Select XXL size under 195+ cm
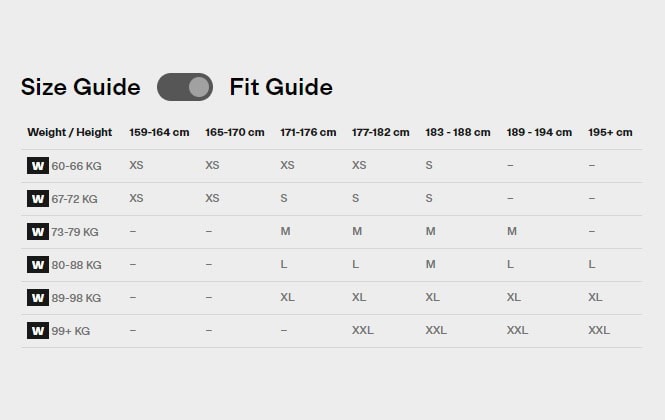Screen dimensions: 665x420 [x=599, y=330]
